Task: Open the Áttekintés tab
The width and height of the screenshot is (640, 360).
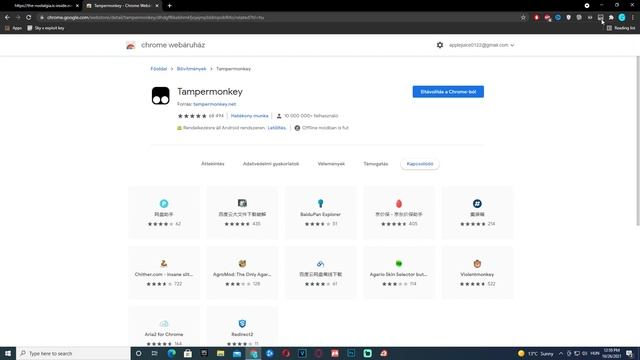Action: click(x=213, y=164)
